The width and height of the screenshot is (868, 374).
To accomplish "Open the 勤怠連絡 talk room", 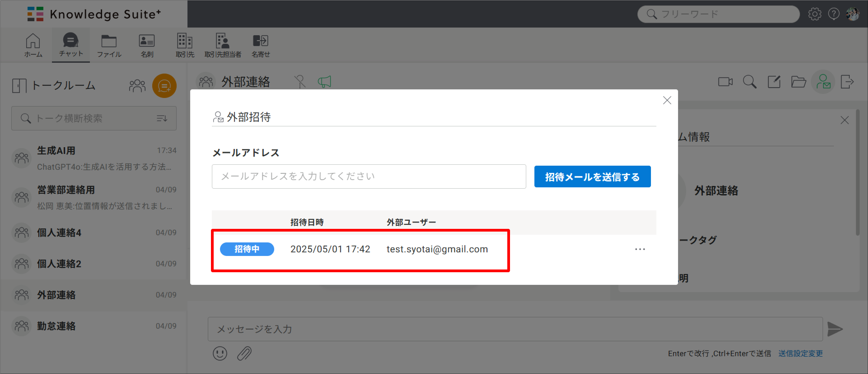I will (x=94, y=326).
